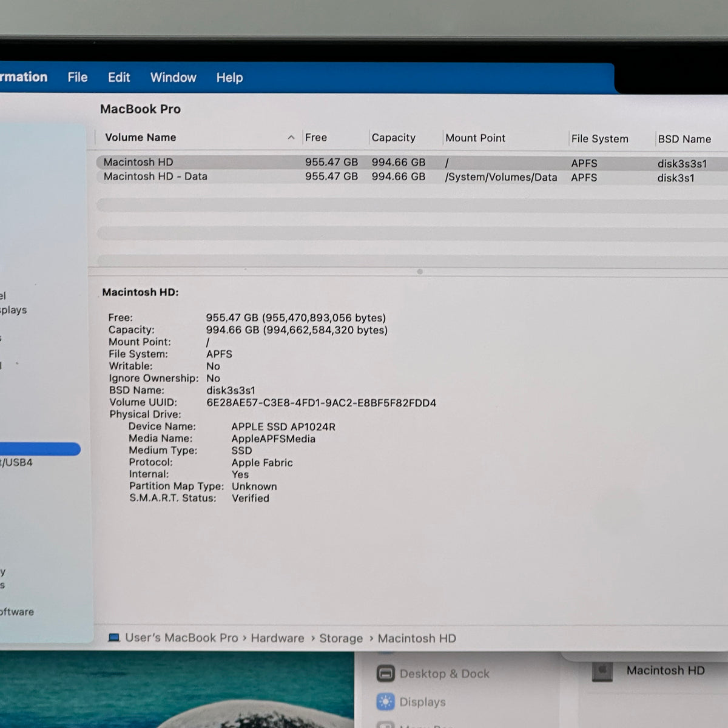
Task: Click Macintosh HD label in System Settings
Action: coord(666,671)
